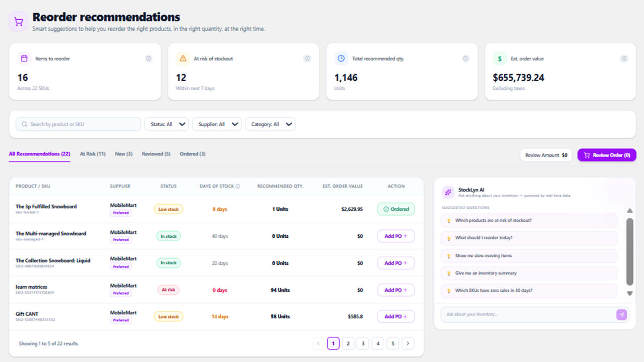The width and height of the screenshot is (644, 362).
Task: Click the info icon on Est. order value card
Action: pyautogui.click(x=624, y=59)
